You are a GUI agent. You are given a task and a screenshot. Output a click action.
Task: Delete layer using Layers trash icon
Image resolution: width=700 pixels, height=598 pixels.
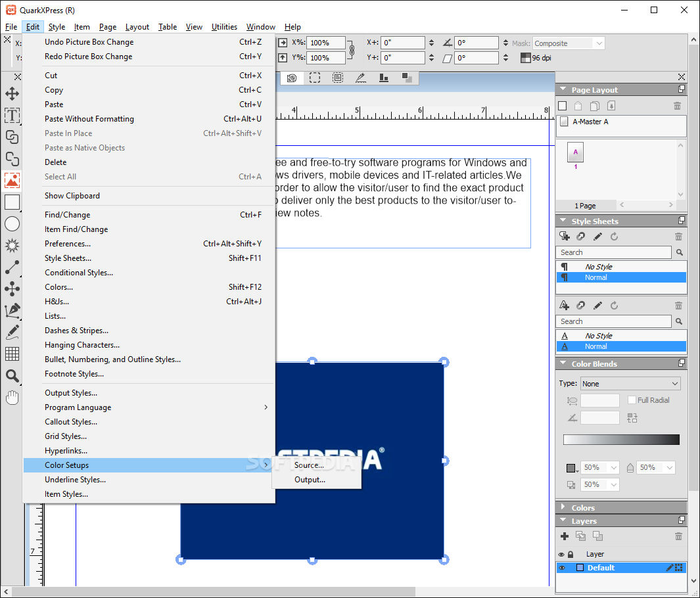(678, 536)
